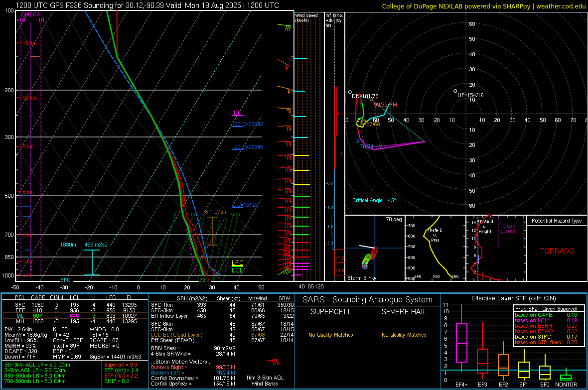Click the OMEGA label on the Skew-T
The height and width of the screenshot is (390, 588).
(x=31, y=14)
